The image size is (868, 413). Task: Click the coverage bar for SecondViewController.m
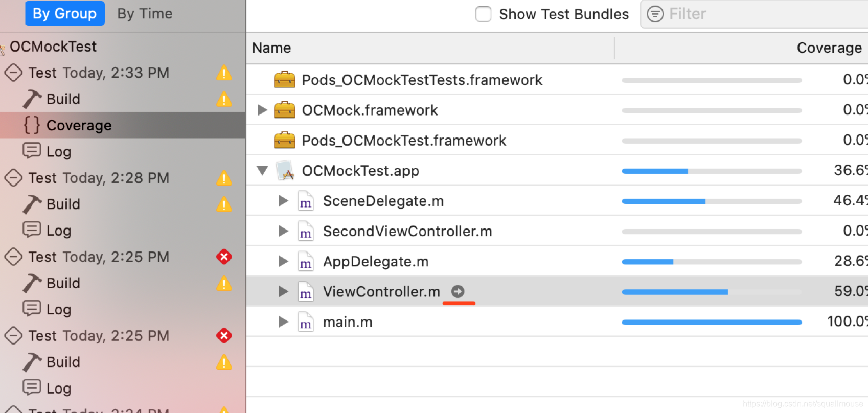(x=712, y=232)
